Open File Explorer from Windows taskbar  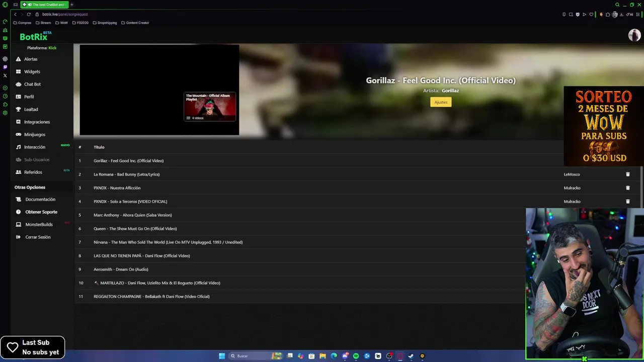pos(323,356)
